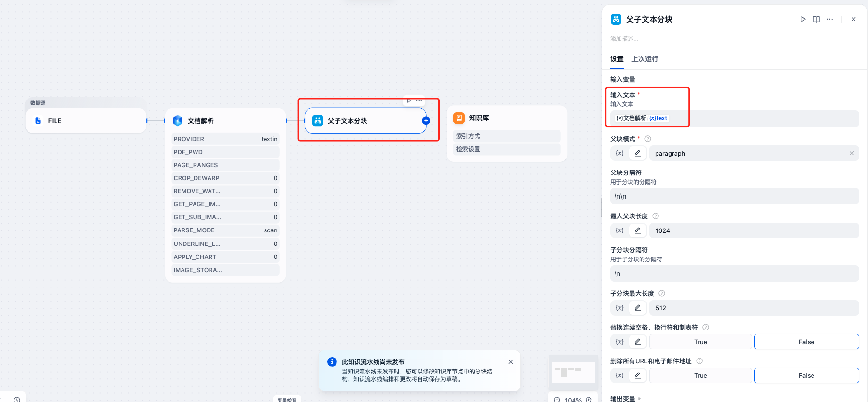Image resolution: width=868 pixels, height=402 pixels.
Task: Close the 父子文本分块 settings panel
Action: [854, 19]
